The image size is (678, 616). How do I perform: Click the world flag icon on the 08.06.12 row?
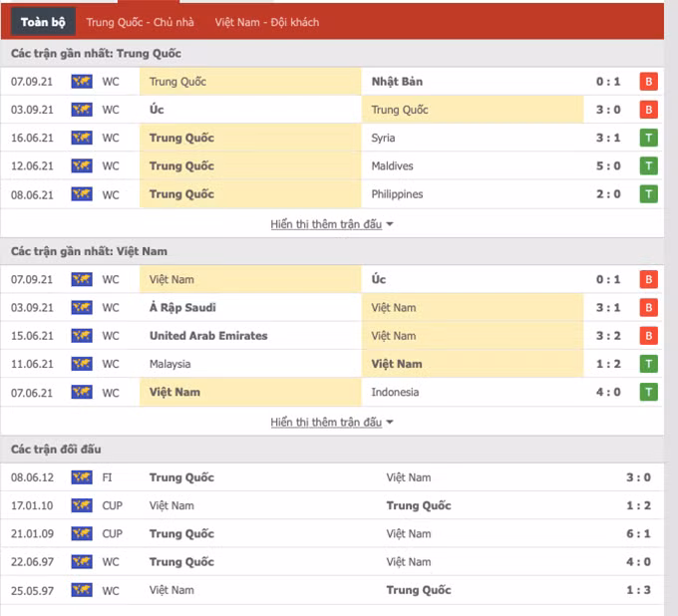click(x=81, y=477)
